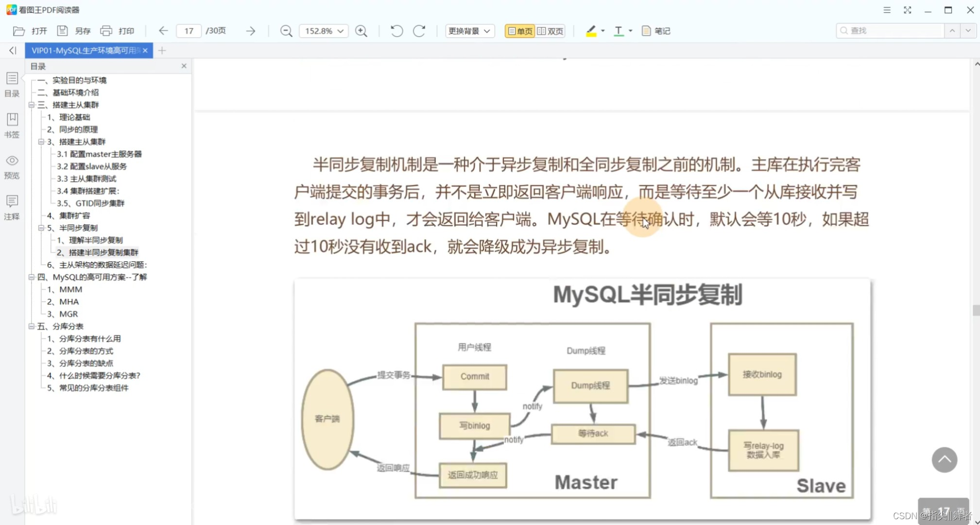This screenshot has height=525, width=980.
Task: Select the highlighter pen tool
Action: point(591,31)
